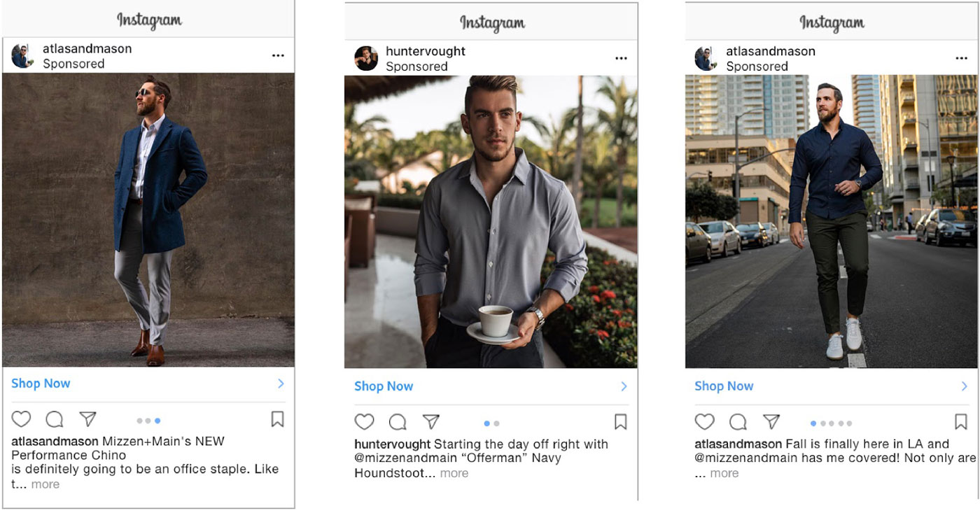Tap heart icon on left blue coat post

point(22,419)
